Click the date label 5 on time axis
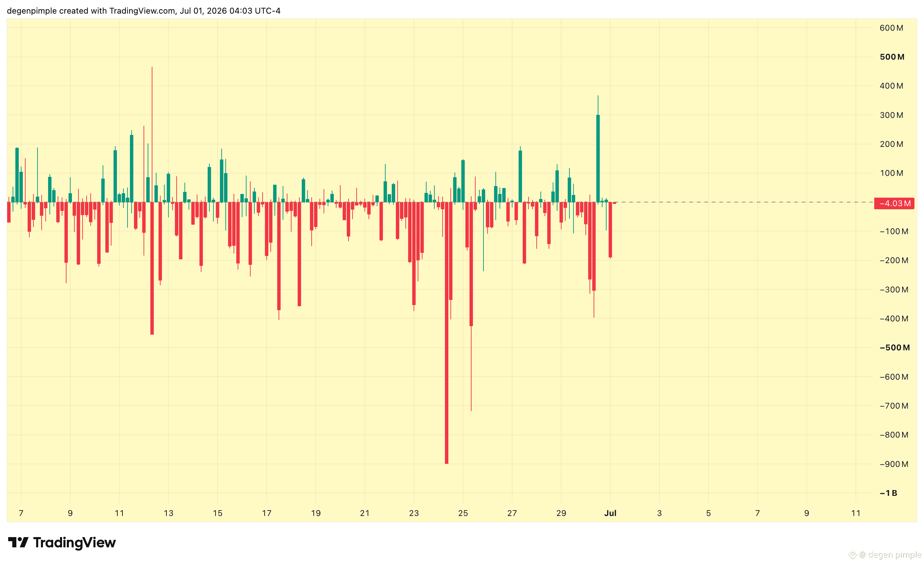This screenshot has width=924, height=563. click(x=709, y=513)
